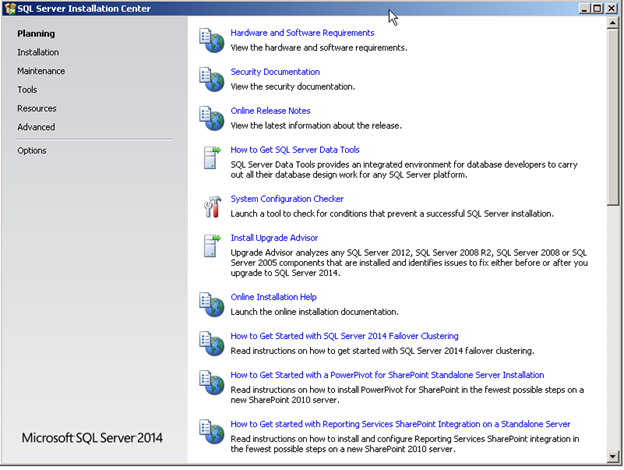Image resolution: width=624 pixels, height=470 pixels.
Task: Click the Install Upgrade Advisor link
Action: tap(274, 238)
